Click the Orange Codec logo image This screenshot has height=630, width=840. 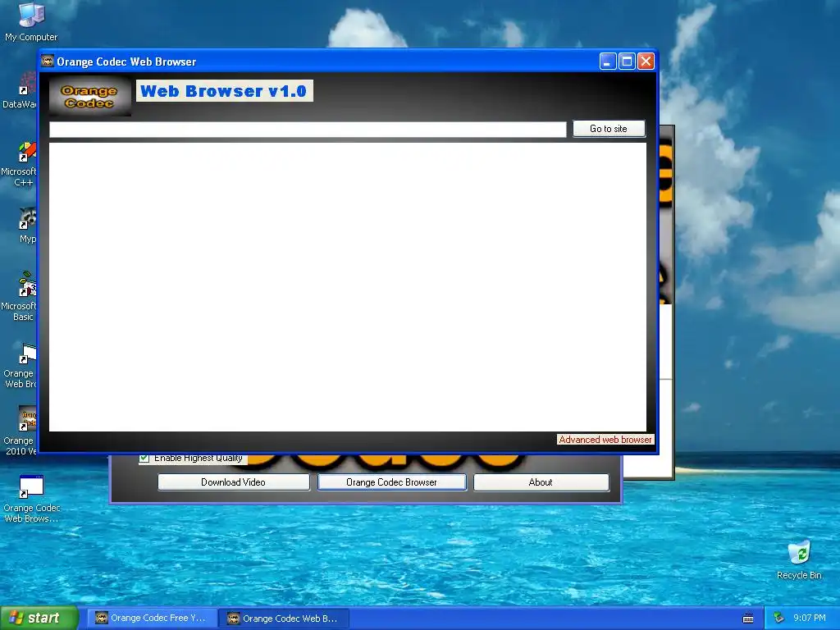[90, 97]
